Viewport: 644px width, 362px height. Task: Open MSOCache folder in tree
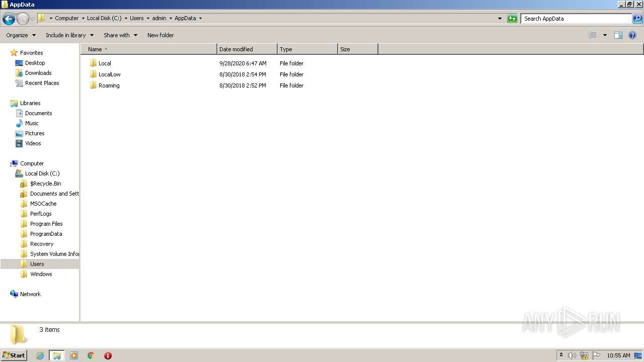pos(43,204)
